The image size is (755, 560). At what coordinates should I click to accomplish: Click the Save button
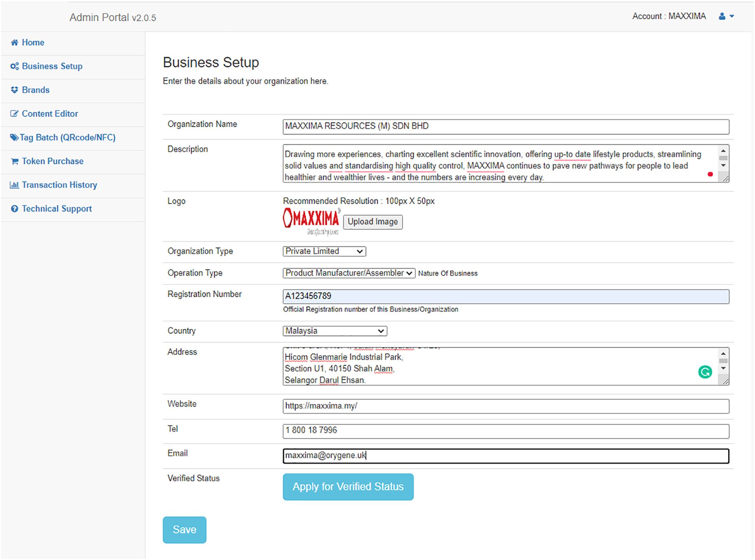(x=184, y=530)
